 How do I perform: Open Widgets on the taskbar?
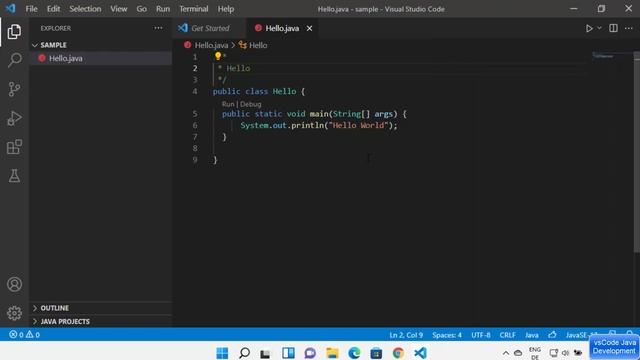(288, 353)
